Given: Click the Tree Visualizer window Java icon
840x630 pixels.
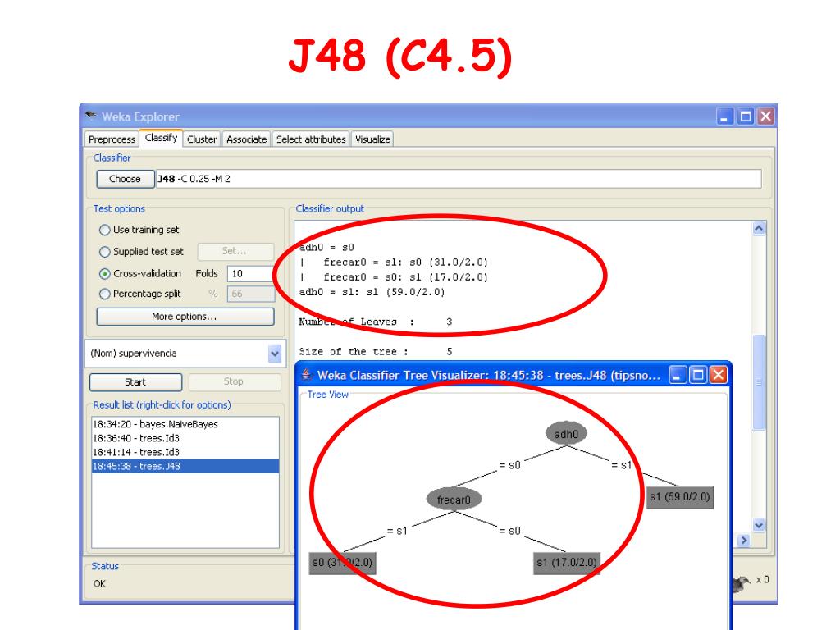Looking at the screenshot, I should [x=307, y=374].
